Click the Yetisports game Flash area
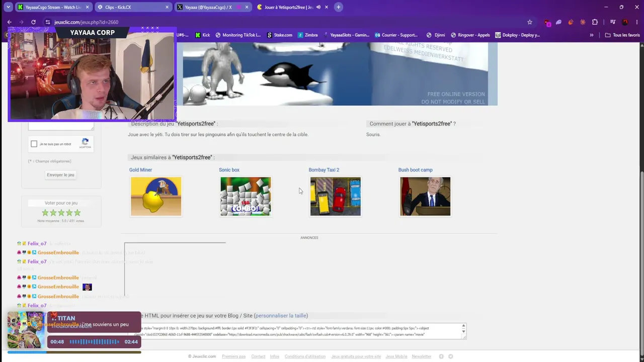The height and width of the screenshot is (362, 644). pos(340,74)
